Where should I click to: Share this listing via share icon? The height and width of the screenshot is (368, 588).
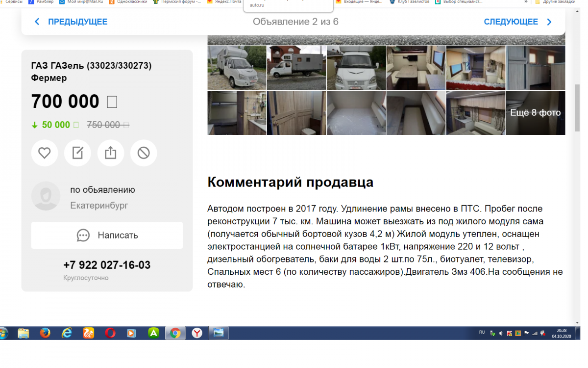[x=111, y=153]
